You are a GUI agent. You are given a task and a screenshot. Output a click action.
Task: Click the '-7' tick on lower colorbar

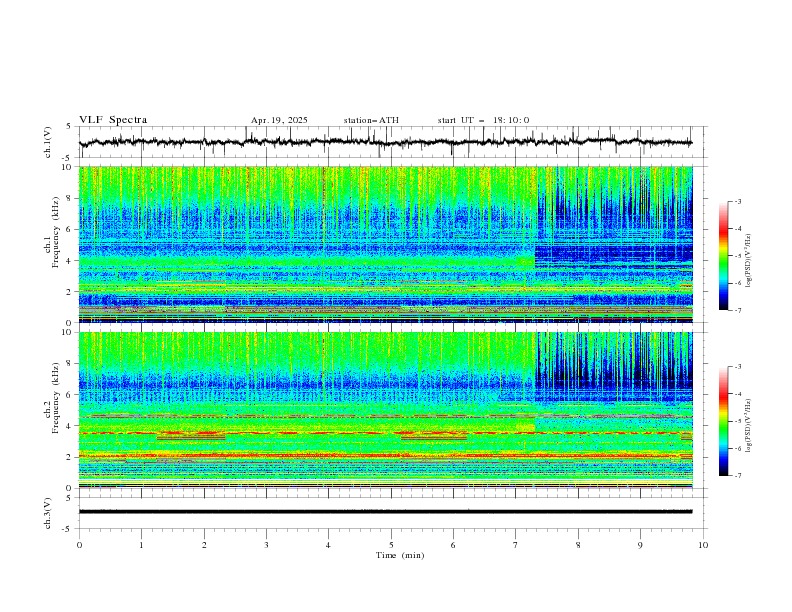pyautogui.click(x=737, y=476)
